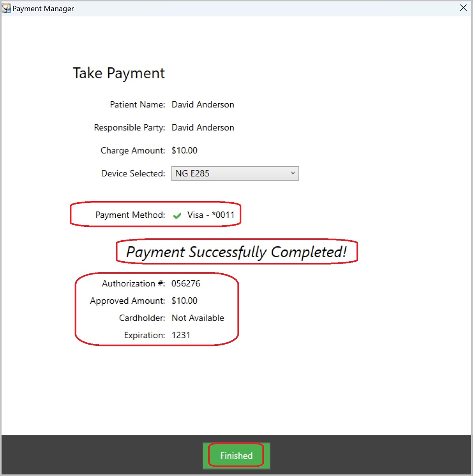Click the Payment Manager app icon in title bar
473x476 pixels.
6,8
